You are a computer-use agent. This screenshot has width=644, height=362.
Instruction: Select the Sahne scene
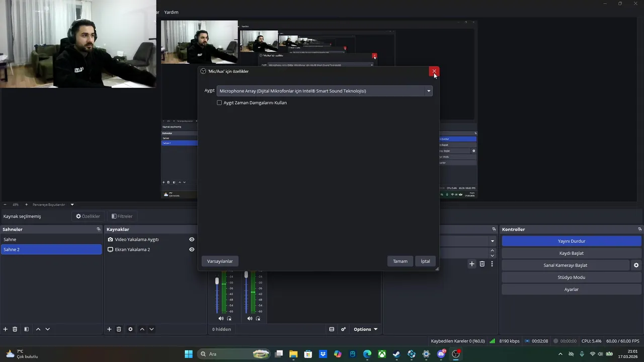tap(51, 239)
